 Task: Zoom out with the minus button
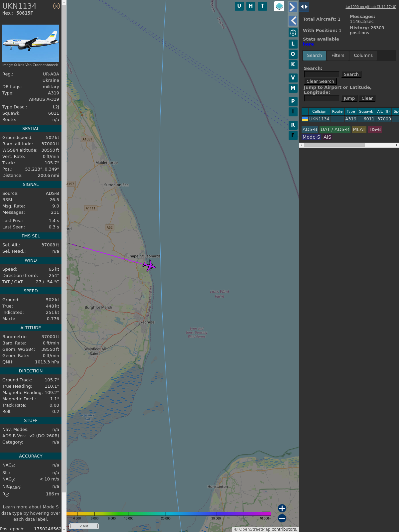(x=282, y=518)
